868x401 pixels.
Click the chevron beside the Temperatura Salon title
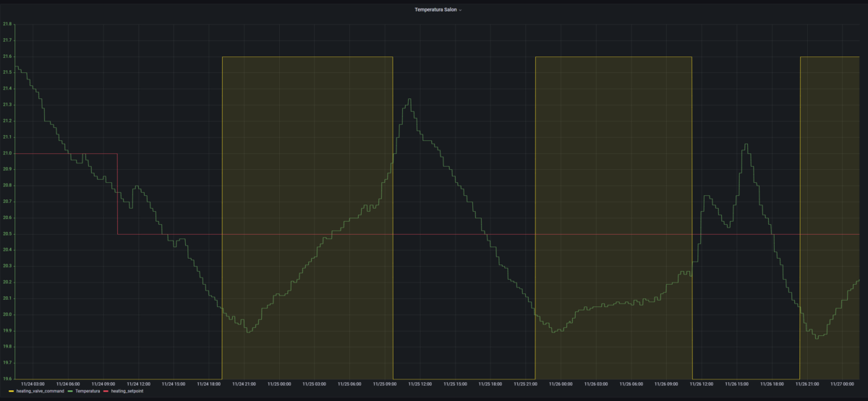(460, 10)
